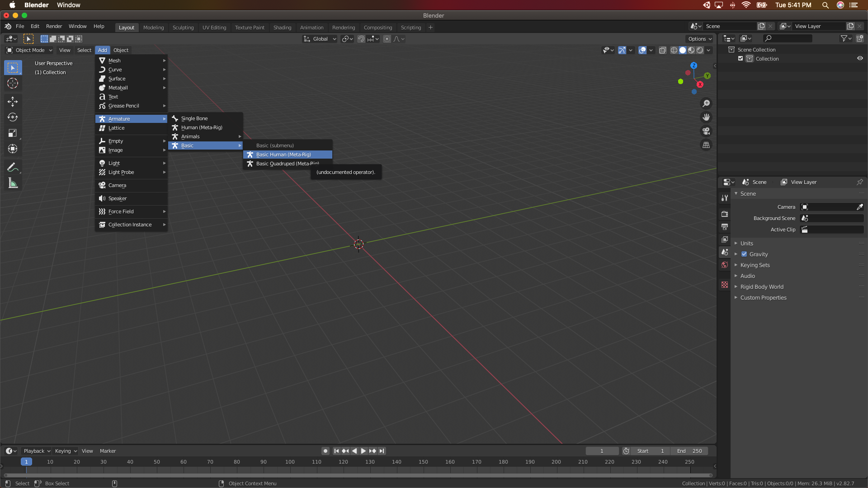Screen dimensions: 868x488
Task: Click the pan view hand icon
Action: 706,117
